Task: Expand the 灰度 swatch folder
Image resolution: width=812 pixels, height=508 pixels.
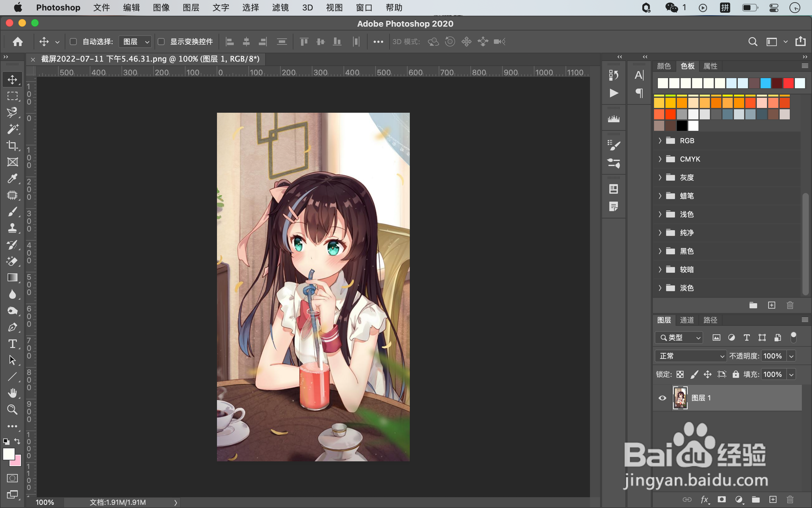Action: click(x=660, y=177)
